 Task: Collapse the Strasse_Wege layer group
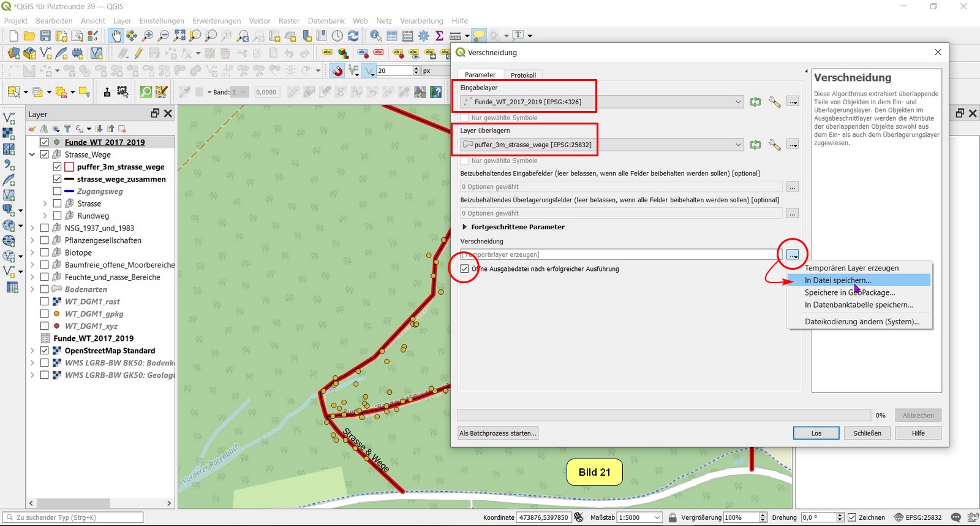[x=32, y=154]
